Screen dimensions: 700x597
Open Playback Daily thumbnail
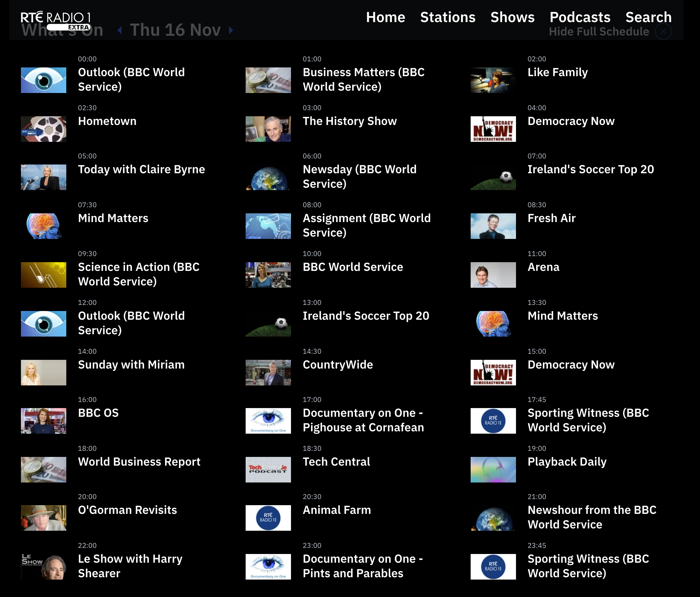(x=493, y=470)
